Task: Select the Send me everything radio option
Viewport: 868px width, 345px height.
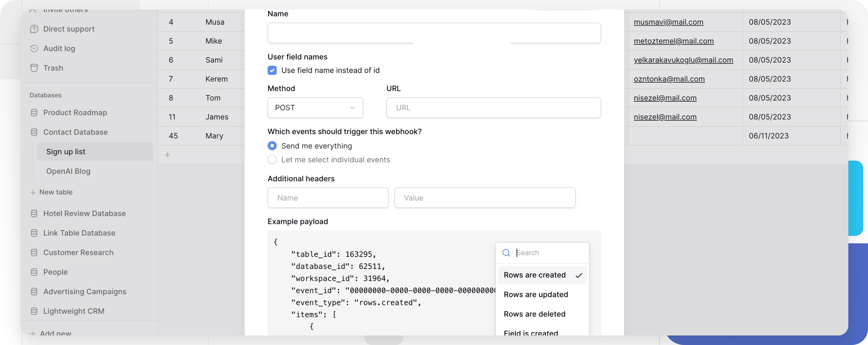Action: pyautogui.click(x=272, y=146)
